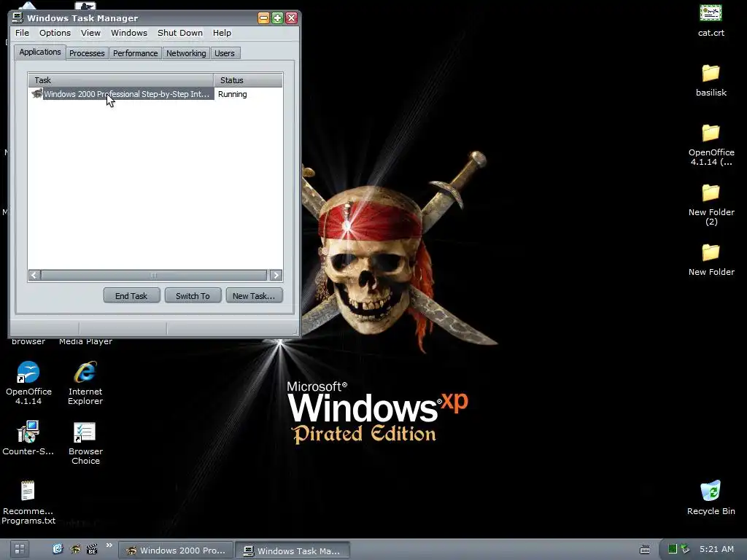Image resolution: width=747 pixels, height=560 pixels.
Task: Open the File menu in Task Manager
Action: tap(22, 33)
